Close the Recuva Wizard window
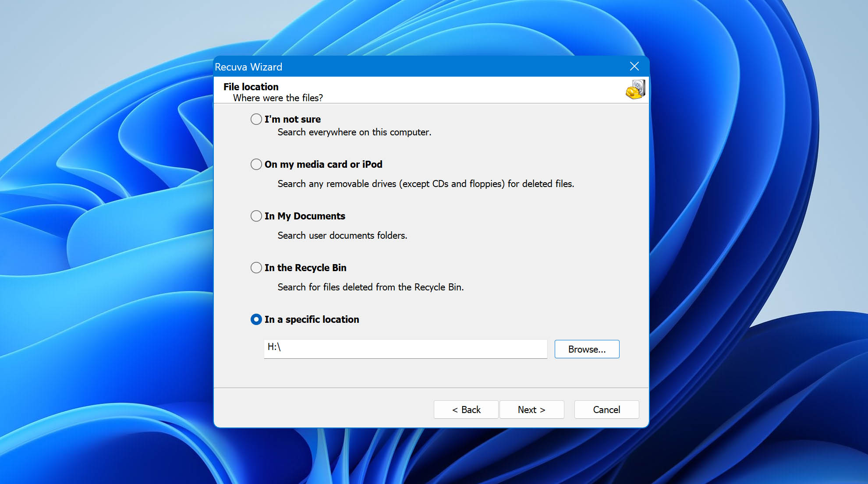 pyautogui.click(x=634, y=66)
